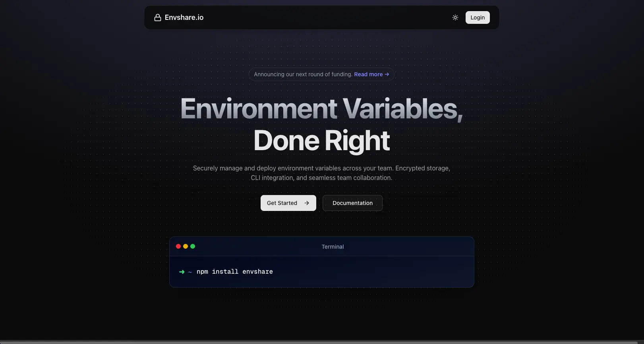
Task: Click the green prompt arrow in terminal
Action: [x=182, y=272]
